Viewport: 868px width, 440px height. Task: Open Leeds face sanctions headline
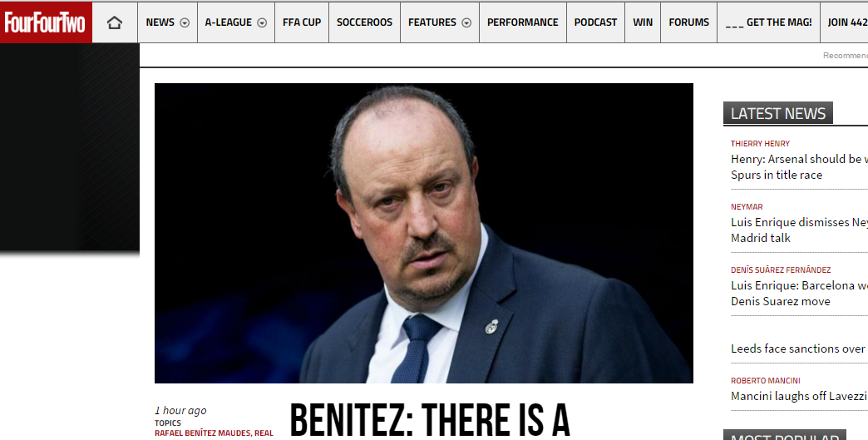click(x=799, y=349)
